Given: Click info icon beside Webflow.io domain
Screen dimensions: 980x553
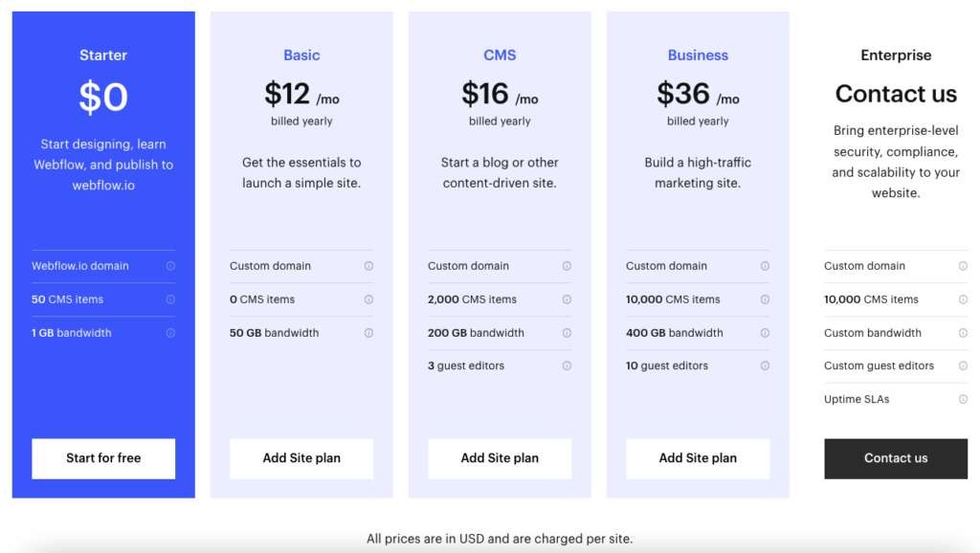Looking at the screenshot, I should [170, 266].
